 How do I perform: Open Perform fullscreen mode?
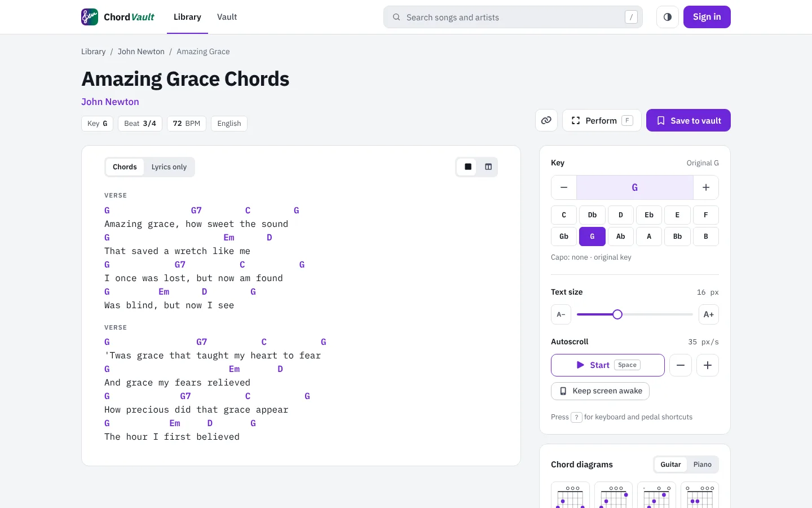602,120
